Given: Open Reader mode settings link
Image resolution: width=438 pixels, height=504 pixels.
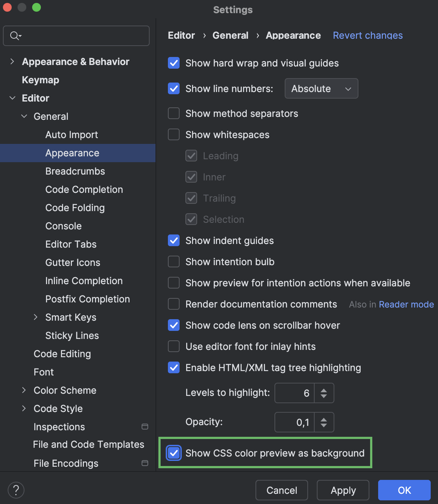Looking at the screenshot, I should point(406,304).
